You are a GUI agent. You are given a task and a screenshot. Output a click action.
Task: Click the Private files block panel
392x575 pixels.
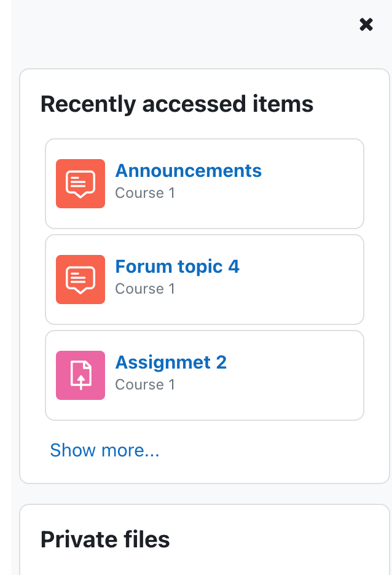[x=204, y=539]
